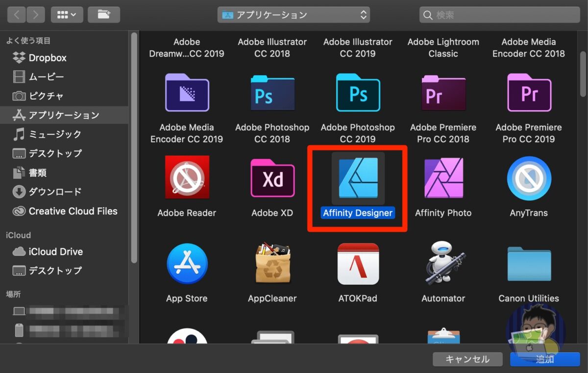
Task: Go forward with the right arrow button
Action: tap(36, 15)
